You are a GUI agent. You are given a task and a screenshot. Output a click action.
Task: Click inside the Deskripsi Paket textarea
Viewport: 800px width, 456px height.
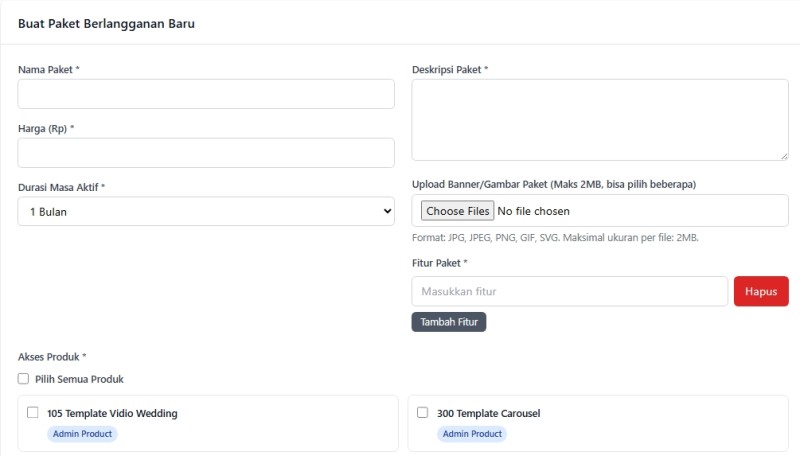[600, 120]
